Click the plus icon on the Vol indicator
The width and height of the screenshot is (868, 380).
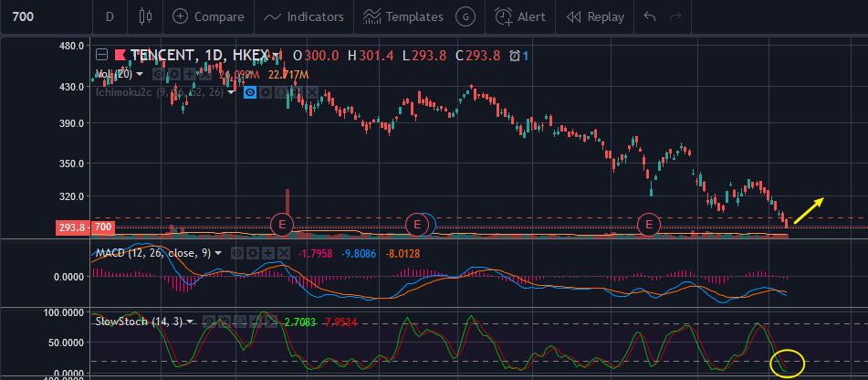(190, 74)
